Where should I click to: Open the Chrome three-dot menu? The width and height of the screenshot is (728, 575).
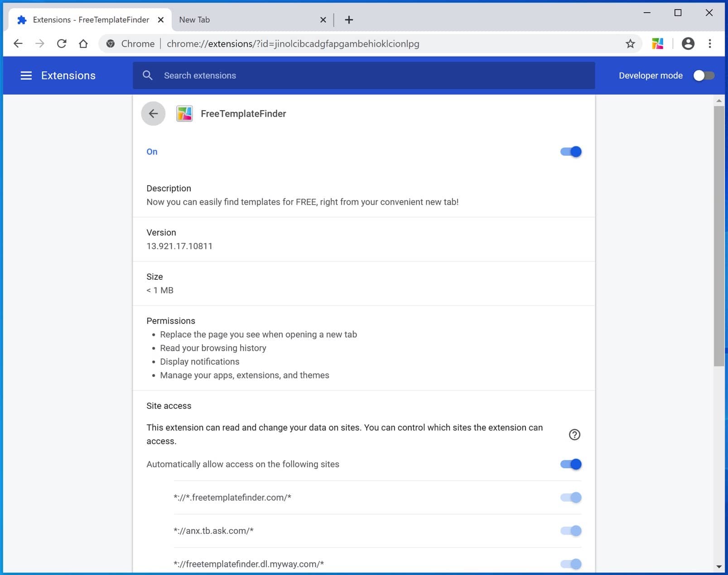[x=710, y=43]
